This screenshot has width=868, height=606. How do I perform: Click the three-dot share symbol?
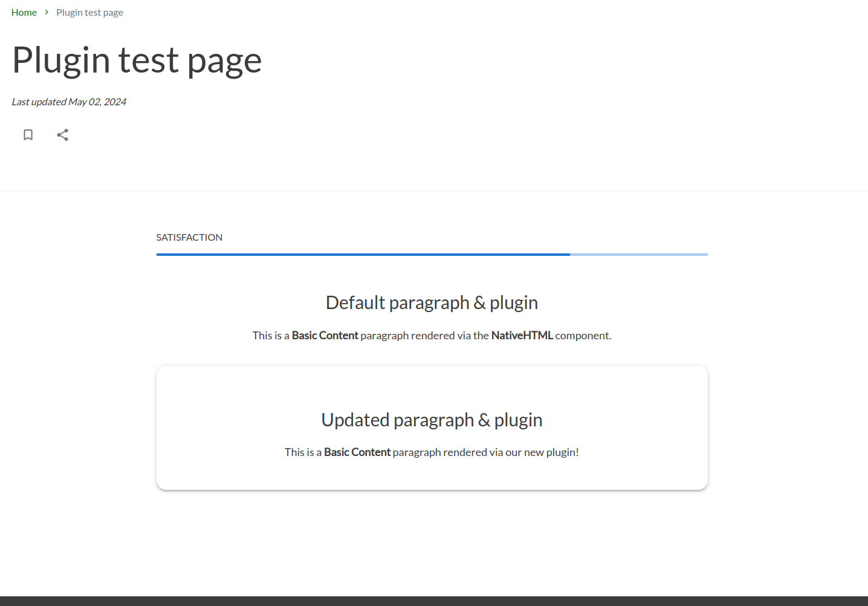pyautogui.click(x=62, y=134)
